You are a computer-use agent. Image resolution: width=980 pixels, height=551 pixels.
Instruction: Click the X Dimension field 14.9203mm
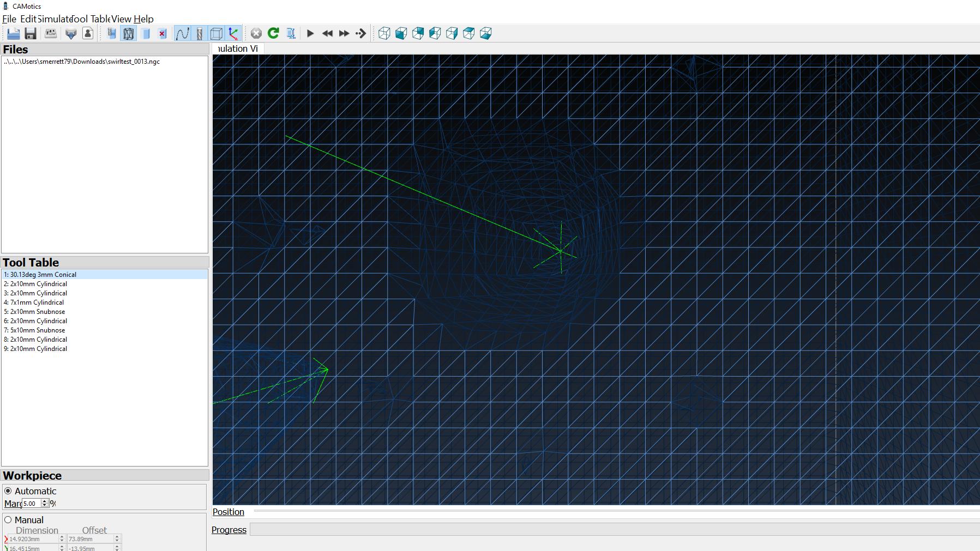tap(33, 539)
